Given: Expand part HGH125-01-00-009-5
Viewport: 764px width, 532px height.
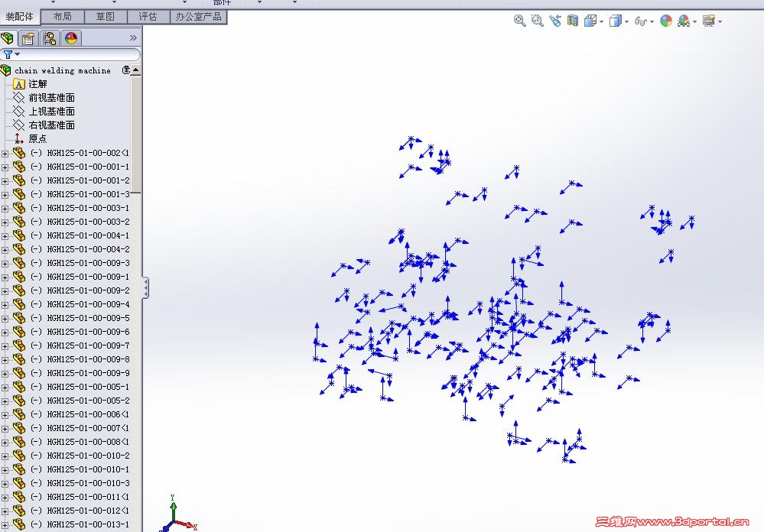Looking at the screenshot, I should (5, 319).
